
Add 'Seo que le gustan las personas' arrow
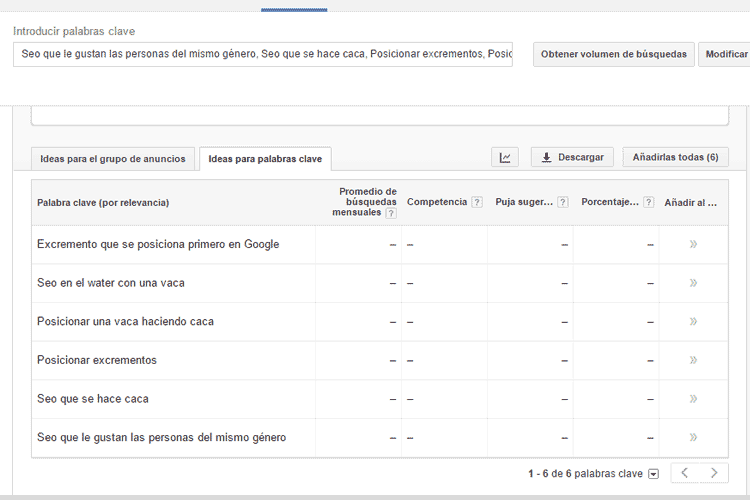click(693, 437)
